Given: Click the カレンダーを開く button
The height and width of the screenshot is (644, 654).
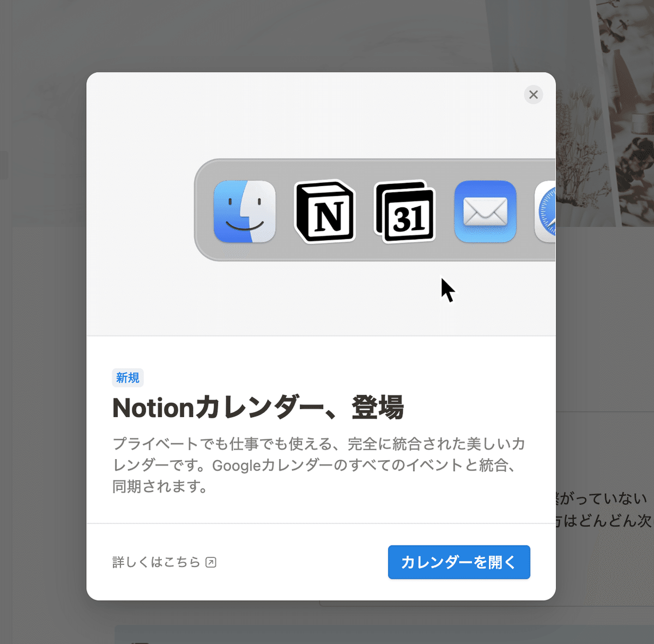Looking at the screenshot, I should pos(459,562).
